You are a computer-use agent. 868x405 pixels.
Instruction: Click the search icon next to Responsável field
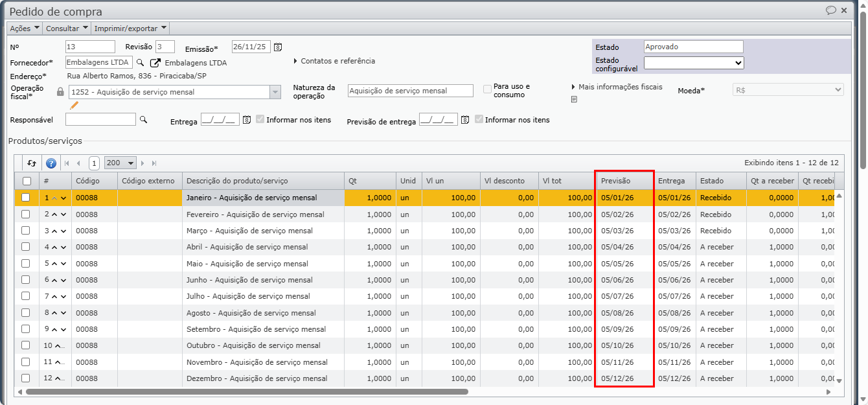click(144, 119)
